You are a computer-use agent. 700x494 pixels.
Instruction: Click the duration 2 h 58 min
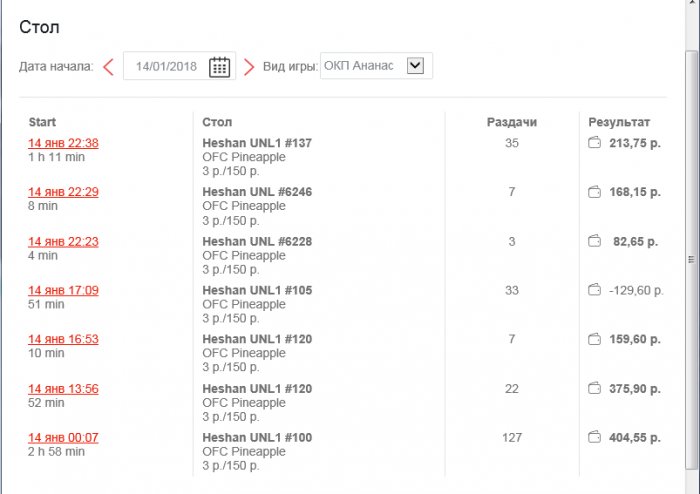coord(56,452)
